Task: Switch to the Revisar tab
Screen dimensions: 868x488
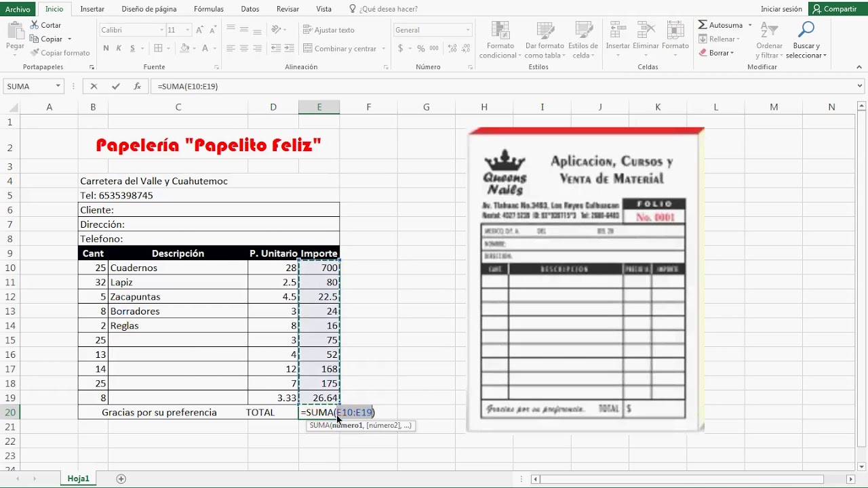Action: click(288, 9)
